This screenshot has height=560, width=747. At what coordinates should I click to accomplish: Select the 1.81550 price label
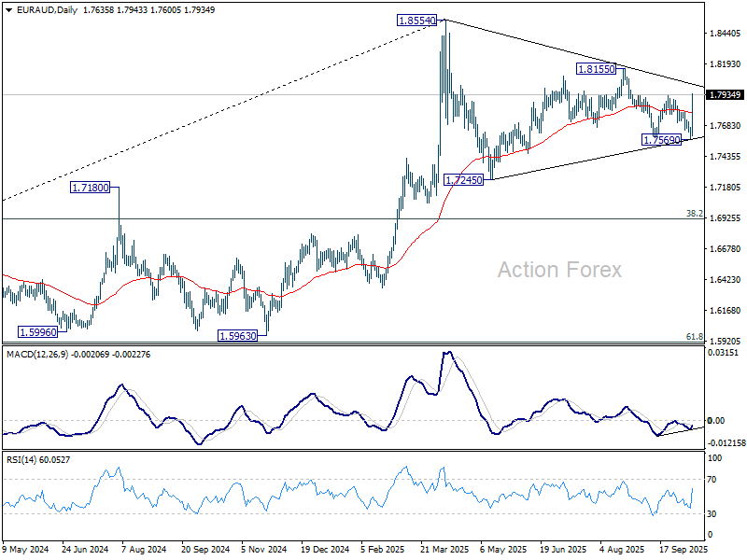coord(596,69)
